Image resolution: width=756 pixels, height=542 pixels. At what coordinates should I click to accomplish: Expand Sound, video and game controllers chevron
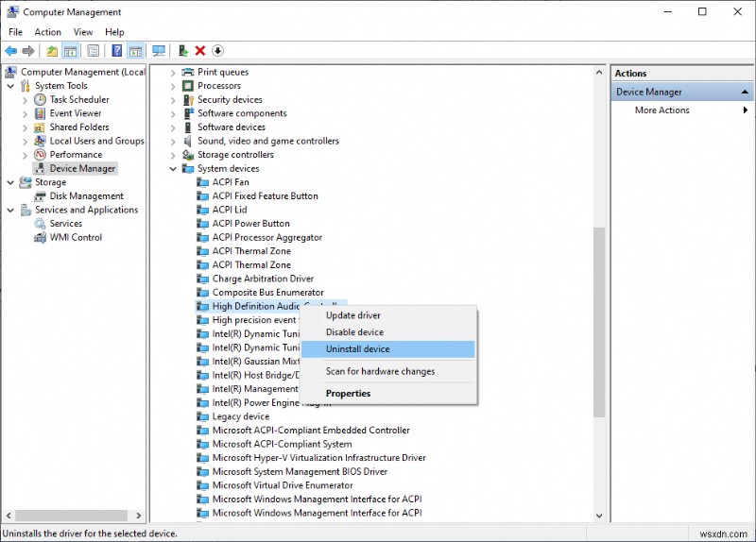coord(173,142)
